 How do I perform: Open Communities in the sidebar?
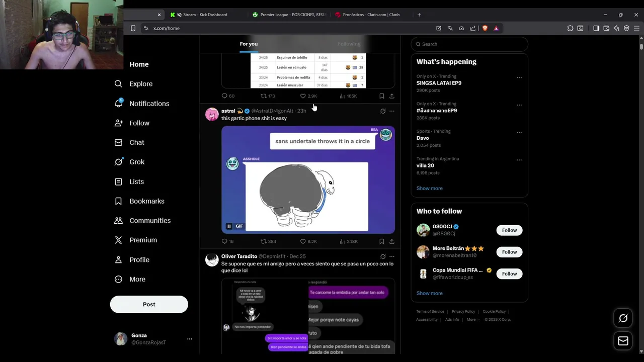[x=142, y=221]
